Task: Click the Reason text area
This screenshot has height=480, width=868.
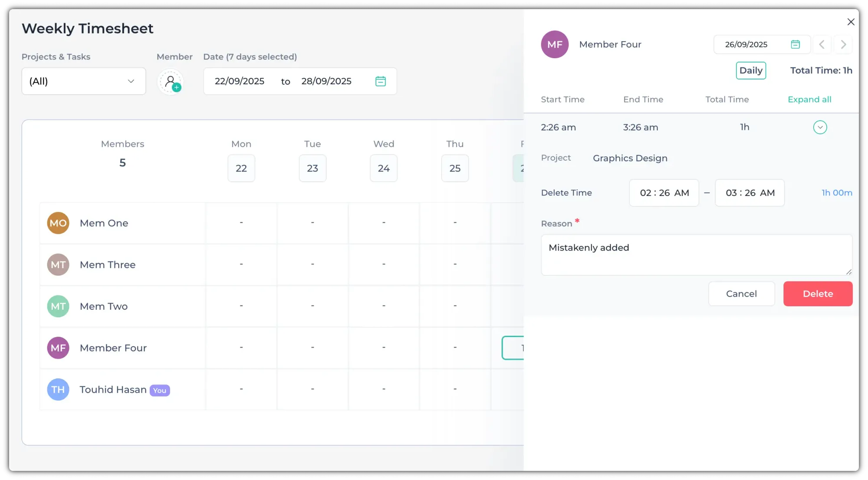Action: coord(696,255)
